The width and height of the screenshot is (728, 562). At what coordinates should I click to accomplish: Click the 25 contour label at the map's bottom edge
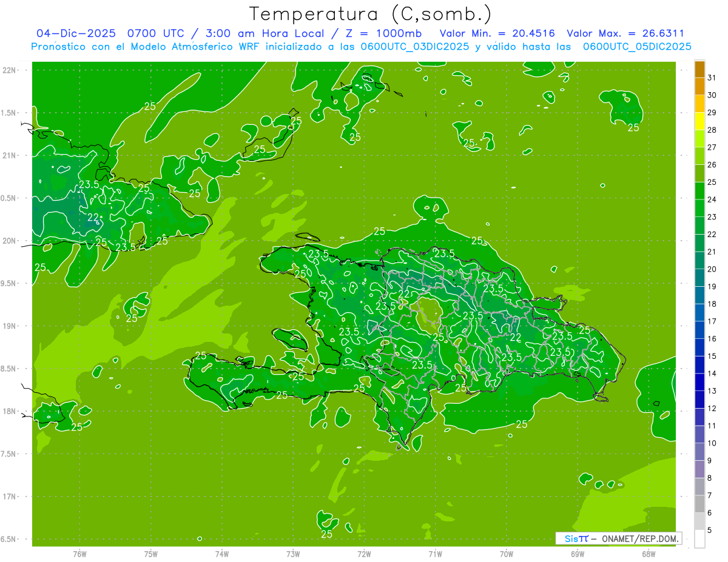[326, 534]
